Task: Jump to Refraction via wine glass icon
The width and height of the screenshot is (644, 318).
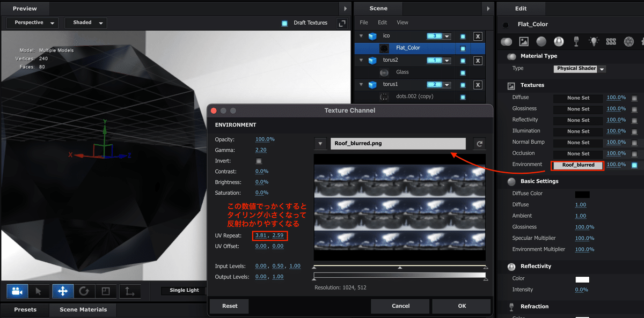Action: click(x=576, y=41)
